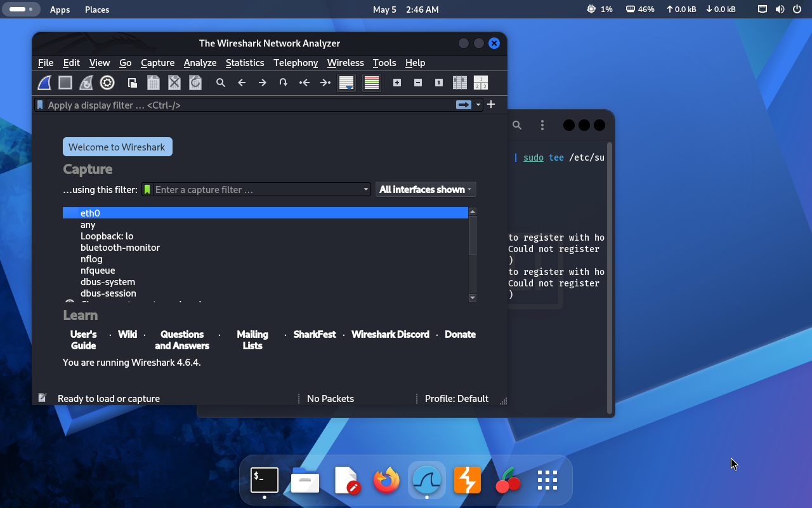Click the go to specified packet icon
The width and height of the screenshot is (812, 508).
pyautogui.click(x=284, y=83)
